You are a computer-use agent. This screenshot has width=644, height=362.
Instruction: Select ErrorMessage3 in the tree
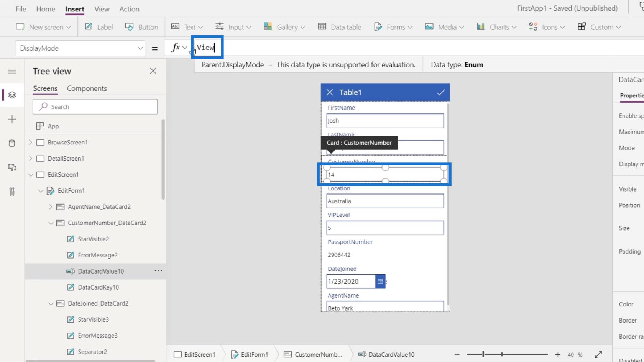[x=97, y=336]
